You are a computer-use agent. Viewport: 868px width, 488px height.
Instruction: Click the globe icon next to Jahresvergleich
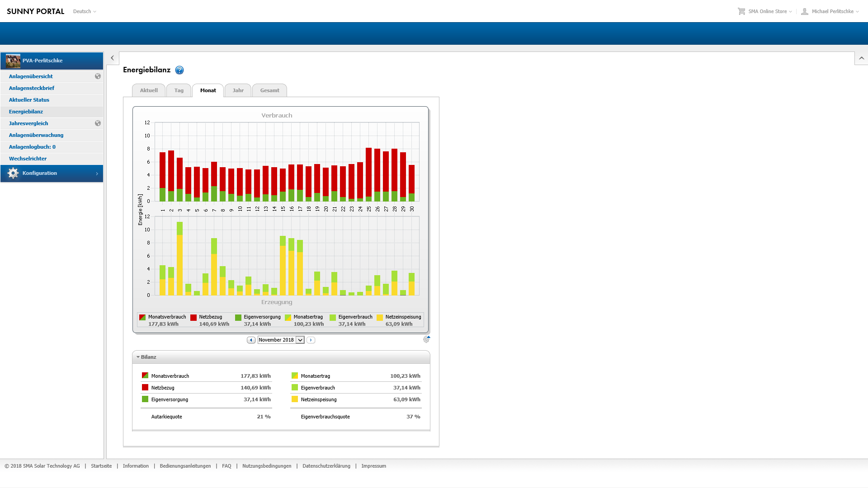98,123
